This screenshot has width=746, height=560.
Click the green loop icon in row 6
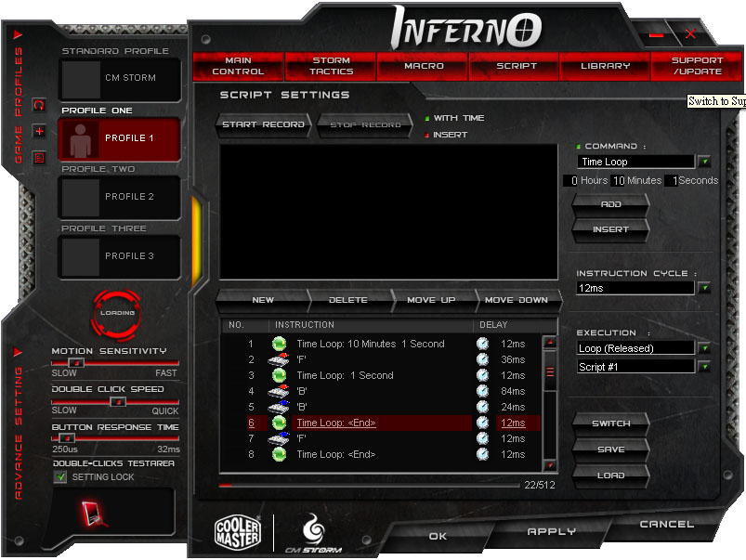click(279, 423)
